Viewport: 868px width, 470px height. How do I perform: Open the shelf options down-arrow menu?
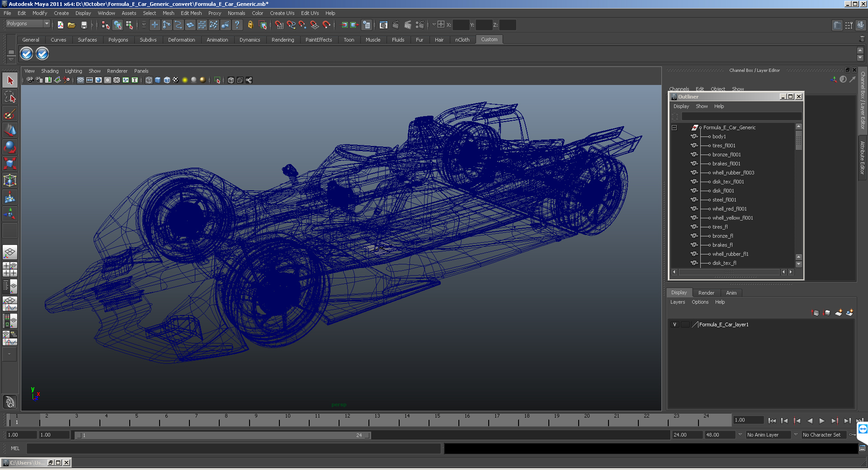tap(11, 59)
